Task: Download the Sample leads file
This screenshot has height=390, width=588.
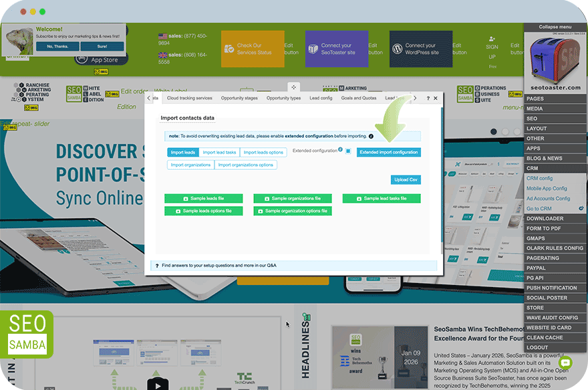Action: 204,199
